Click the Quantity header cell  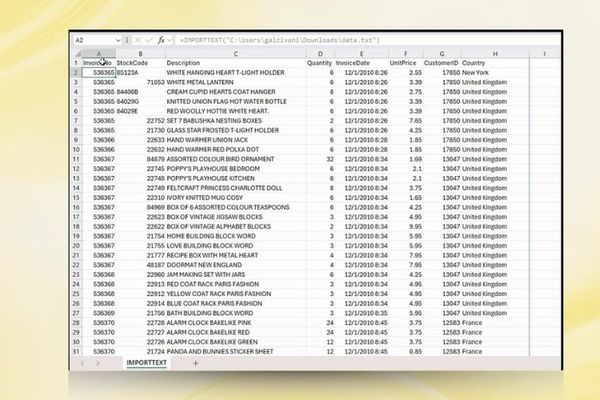pyautogui.click(x=320, y=63)
